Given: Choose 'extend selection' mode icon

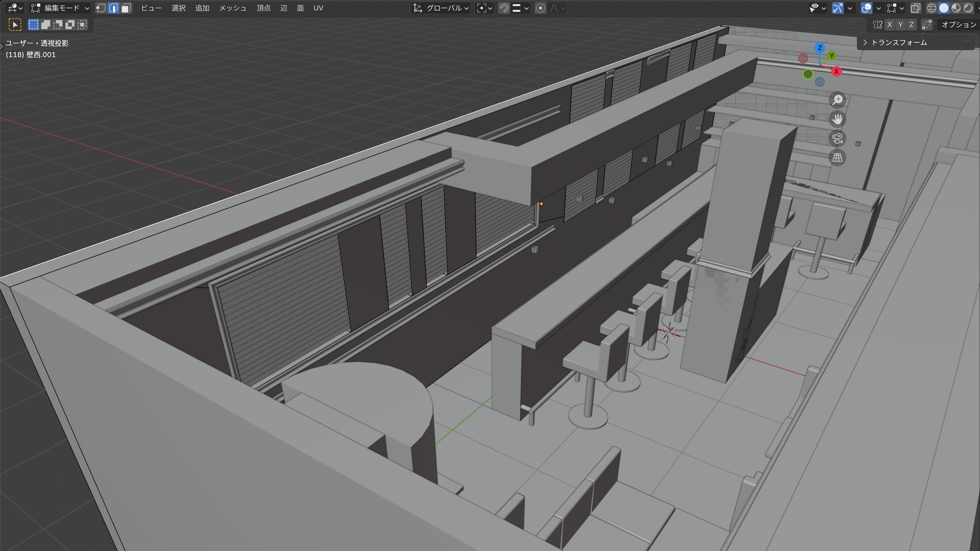Looking at the screenshot, I should 46,25.
